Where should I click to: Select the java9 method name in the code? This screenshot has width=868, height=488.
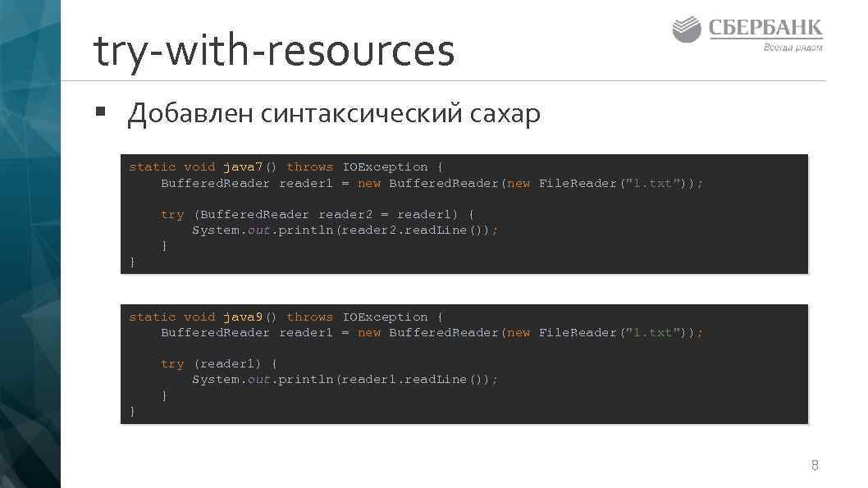244,317
